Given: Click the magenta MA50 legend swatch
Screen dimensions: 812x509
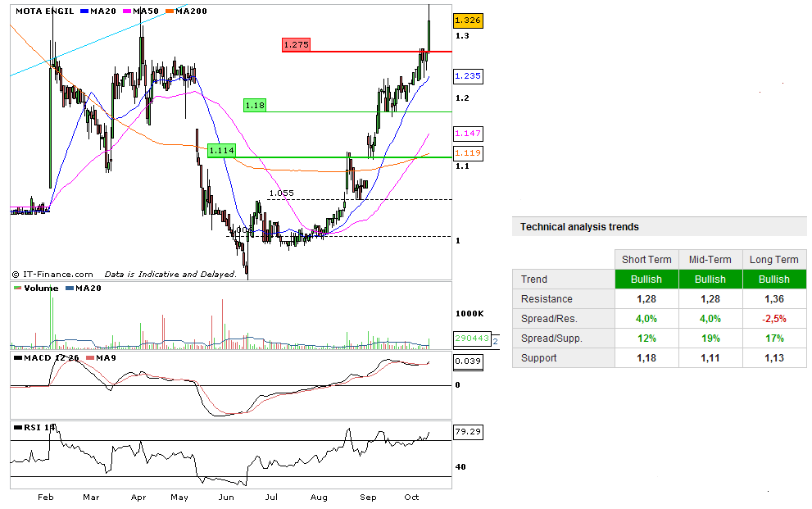Looking at the screenshot, I should [127, 11].
